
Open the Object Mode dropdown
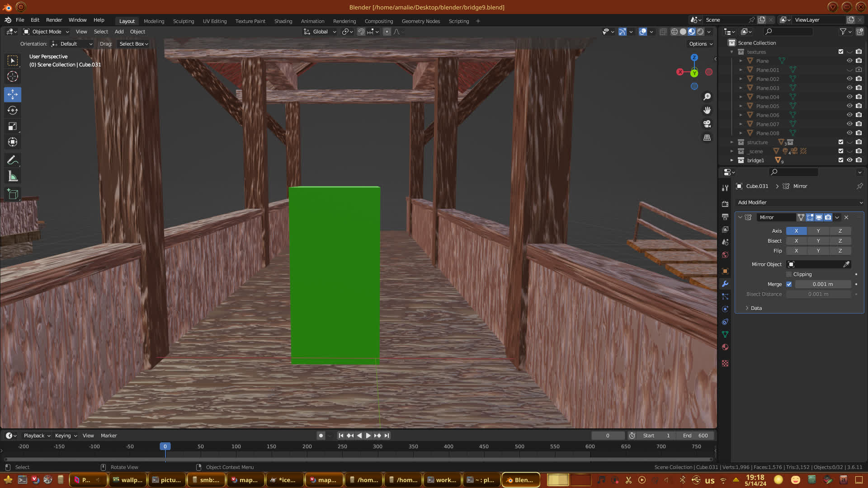pos(47,32)
